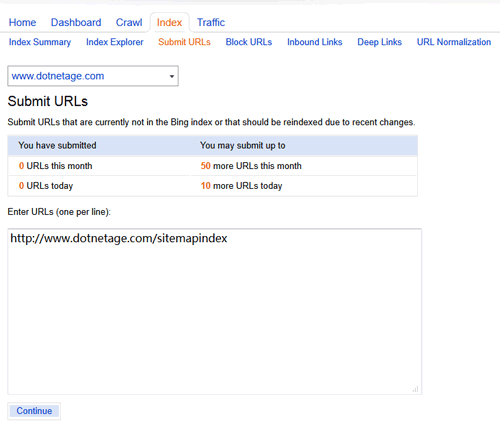View Inbound Links

(x=315, y=42)
